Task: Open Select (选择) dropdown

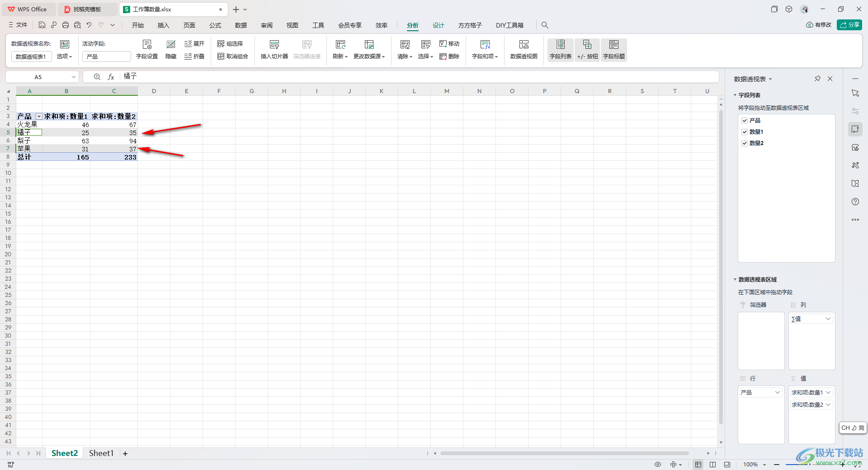Action: coord(425,50)
